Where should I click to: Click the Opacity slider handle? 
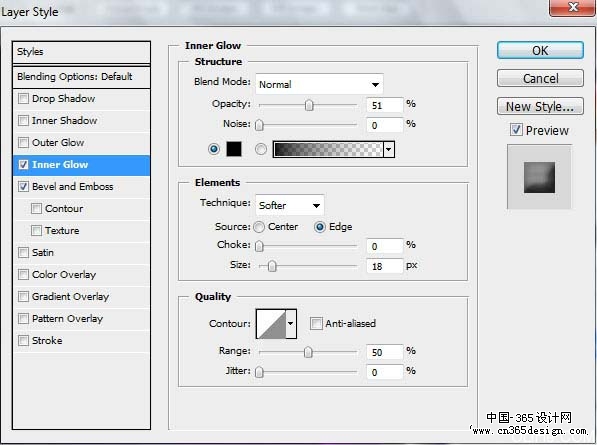[x=309, y=105]
